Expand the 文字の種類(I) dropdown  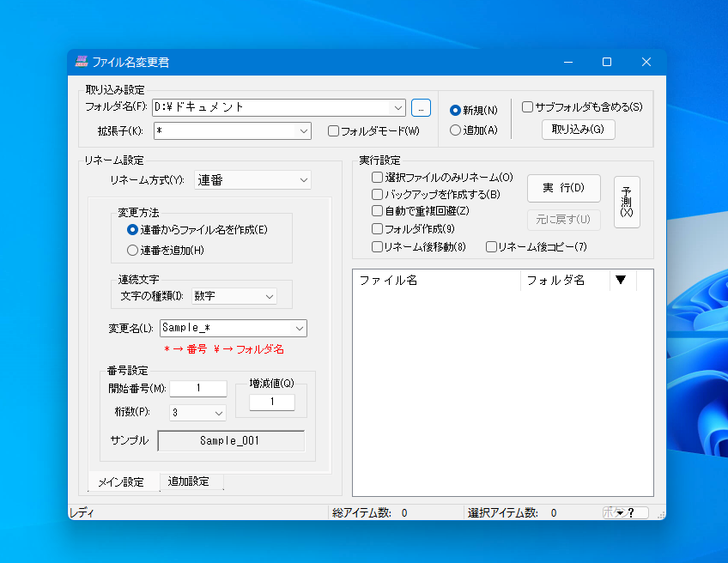tap(270, 296)
